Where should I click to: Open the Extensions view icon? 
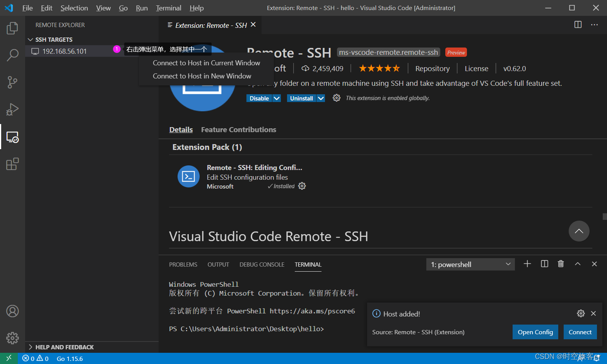point(12,164)
